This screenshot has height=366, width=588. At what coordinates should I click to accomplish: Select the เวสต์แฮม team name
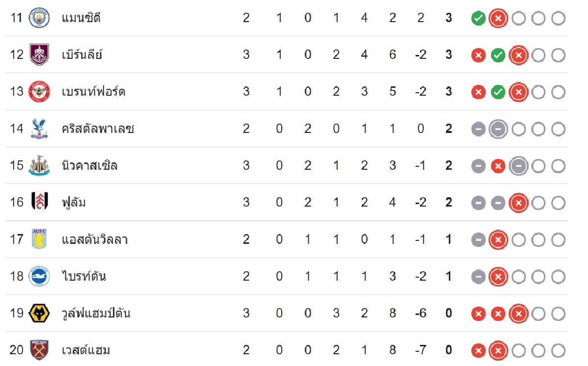(86, 350)
